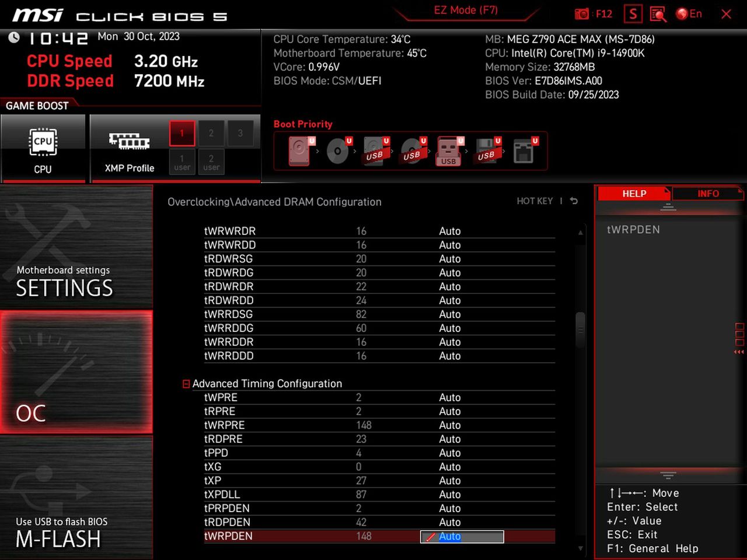
Task: Switch to EZ Mode (F7)
Action: click(x=466, y=10)
